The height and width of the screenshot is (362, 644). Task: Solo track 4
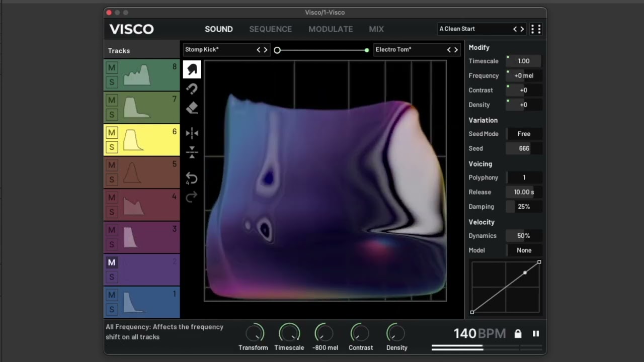112,212
